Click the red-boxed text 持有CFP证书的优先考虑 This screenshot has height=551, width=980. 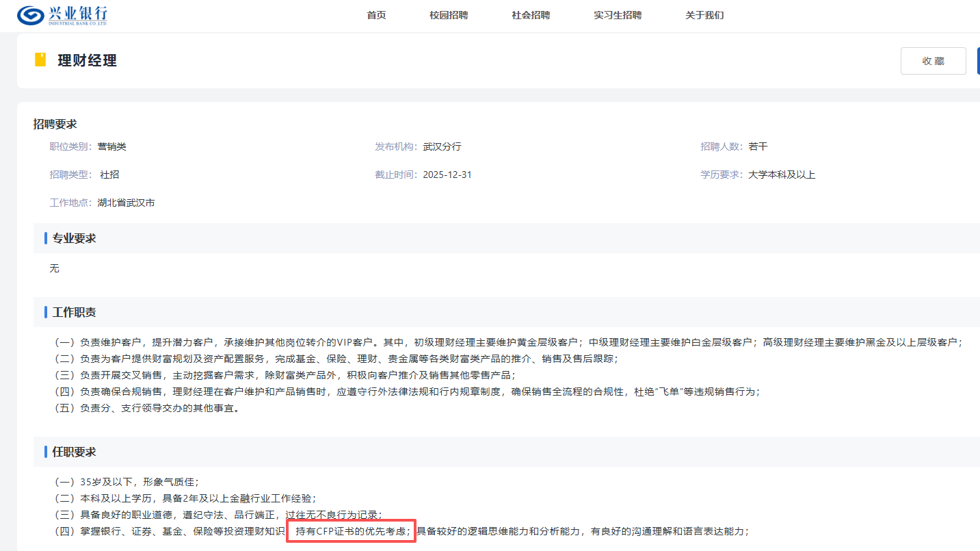[352, 532]
